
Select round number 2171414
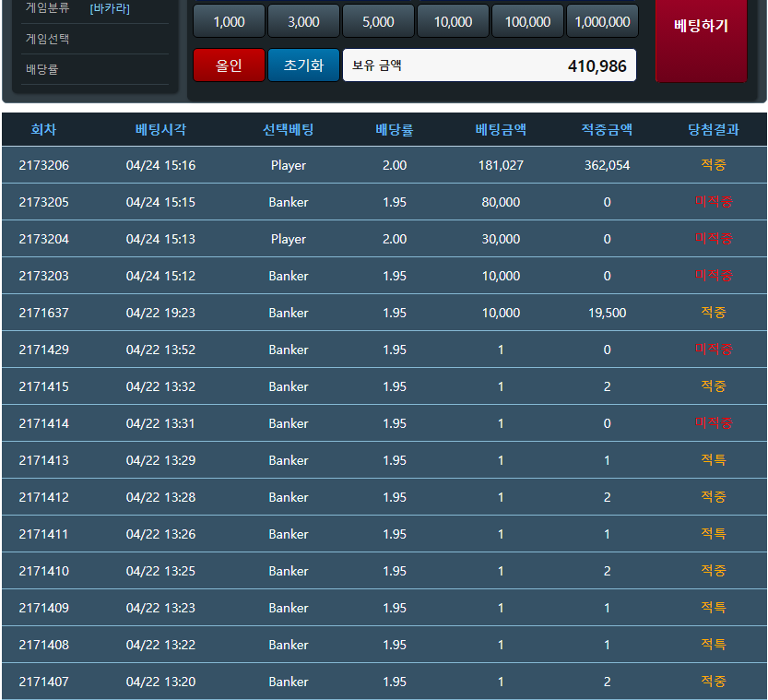43,423
